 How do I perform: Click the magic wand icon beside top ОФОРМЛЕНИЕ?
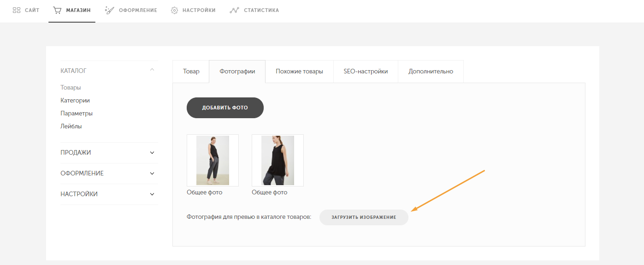pyautogui.click(x=109, y=10)
